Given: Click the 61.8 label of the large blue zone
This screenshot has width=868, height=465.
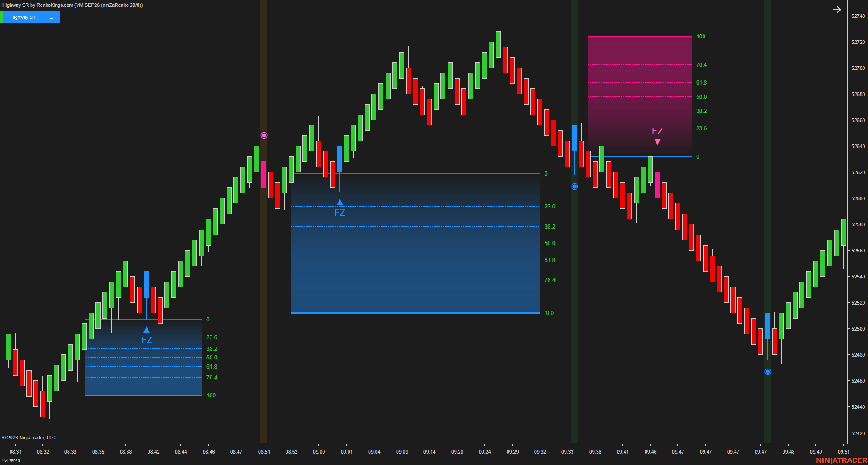Looking at the screenshot, I should tap(550, 260).
